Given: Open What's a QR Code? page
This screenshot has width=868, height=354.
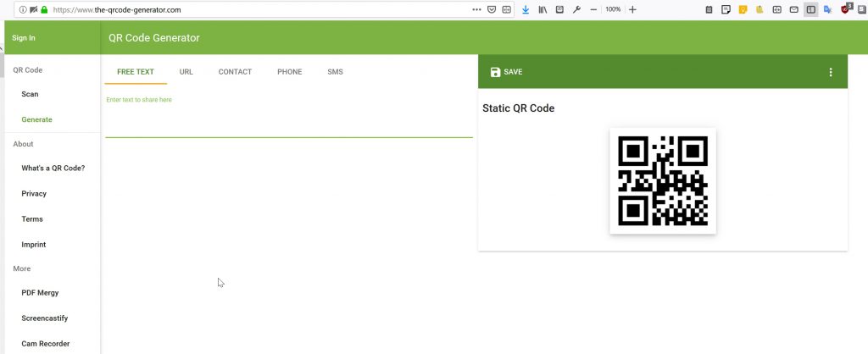Looking at the screenshot, I should pyautogui.click(x=53, y=168).
